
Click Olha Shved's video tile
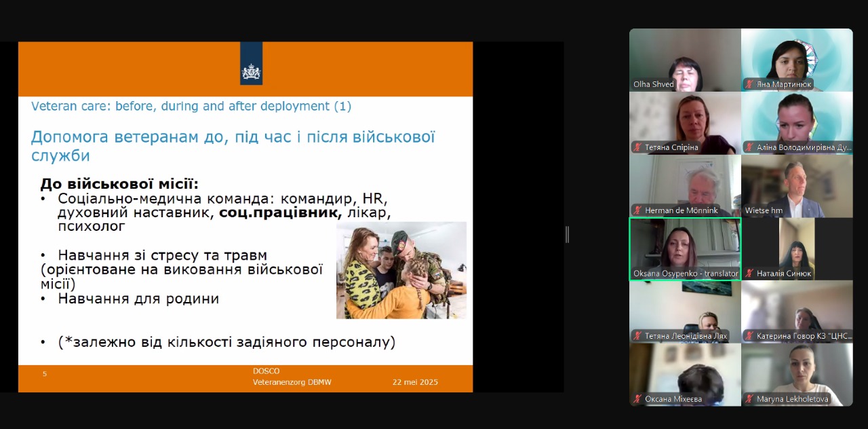[684, 60]
